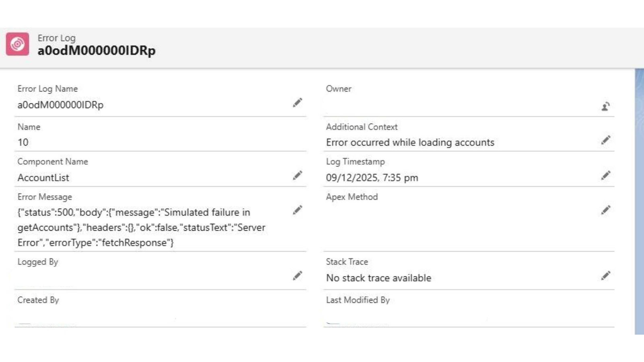This screenshot has height=362, width=644.
Task: Edit the Logged By field
Action: pyautogui.click(x=297, y=276)
